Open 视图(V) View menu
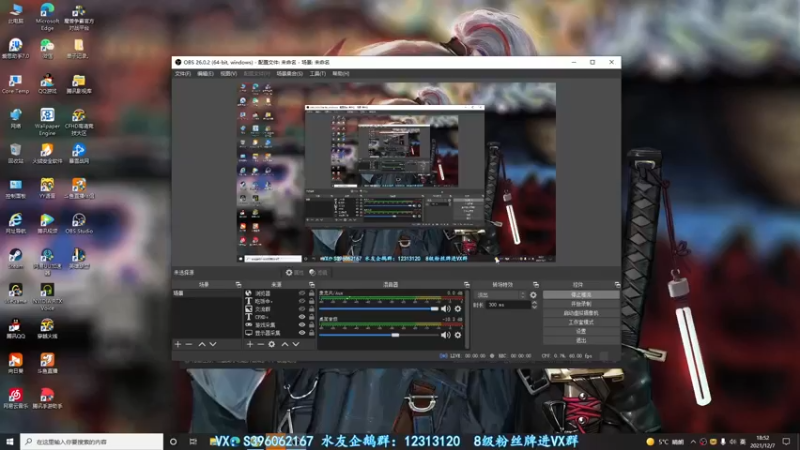 [x=228, y=74]
